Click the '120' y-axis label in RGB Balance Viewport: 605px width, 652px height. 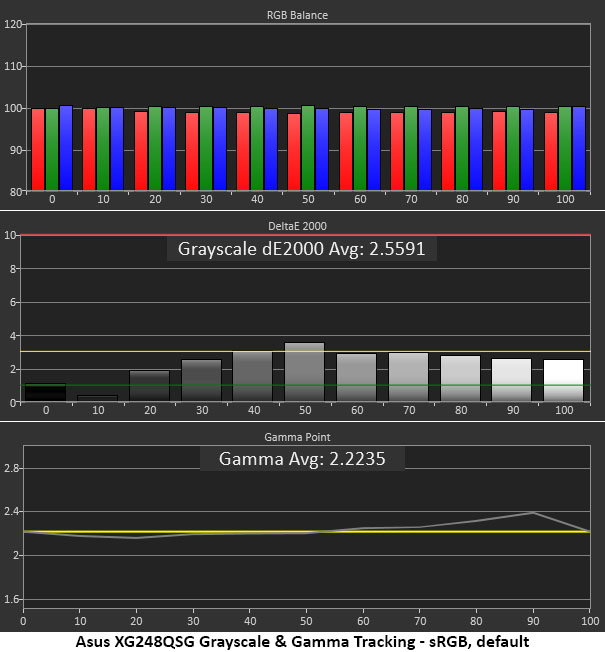(x=12, y=24)
